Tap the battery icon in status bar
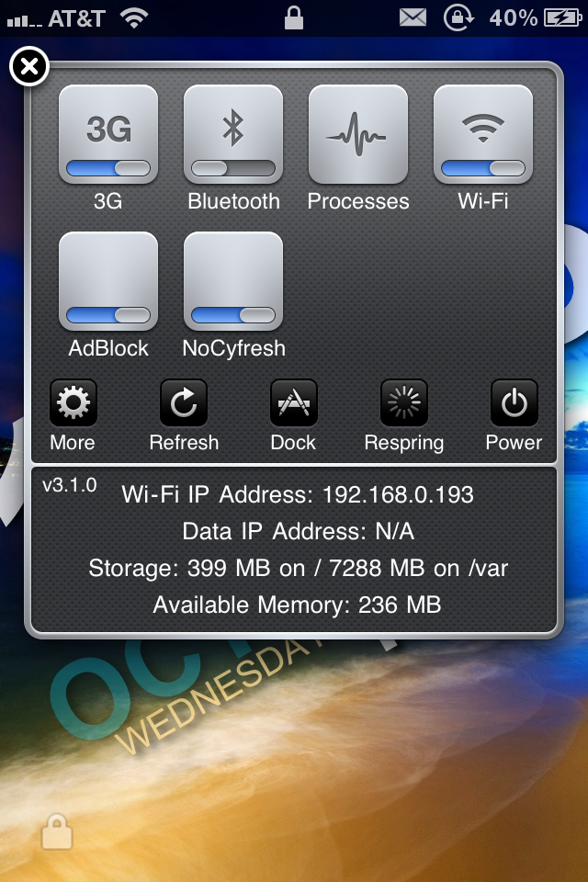This screenshot has height=882, width=588. pyautogui.click(x=560, y=17)
